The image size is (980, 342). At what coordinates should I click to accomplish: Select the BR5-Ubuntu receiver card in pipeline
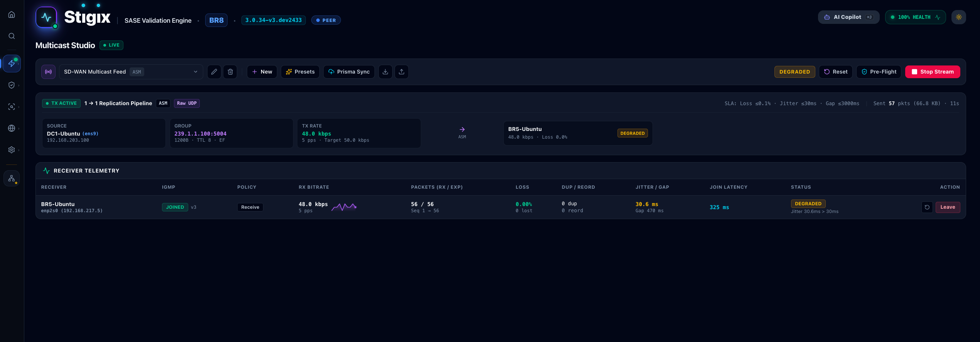[x=578, y=133]
